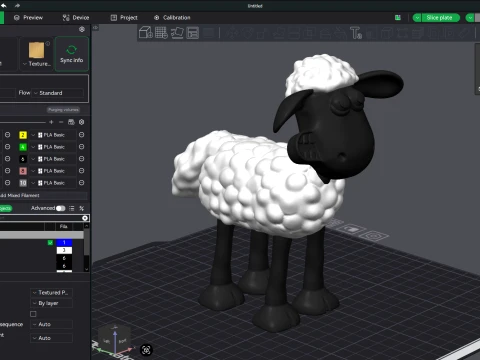480x360 pixels.
Task: Click the pink filament 8 color swatch
Action: pos(23,171)
